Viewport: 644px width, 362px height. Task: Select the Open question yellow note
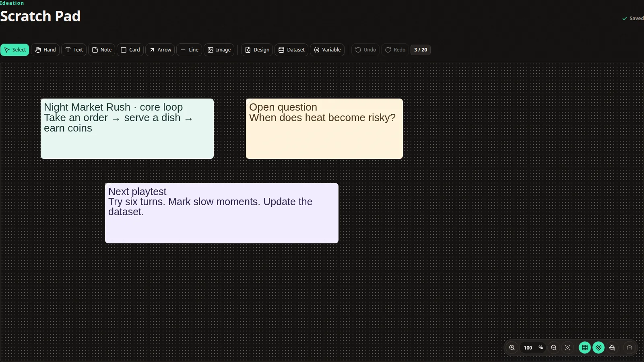324,129
